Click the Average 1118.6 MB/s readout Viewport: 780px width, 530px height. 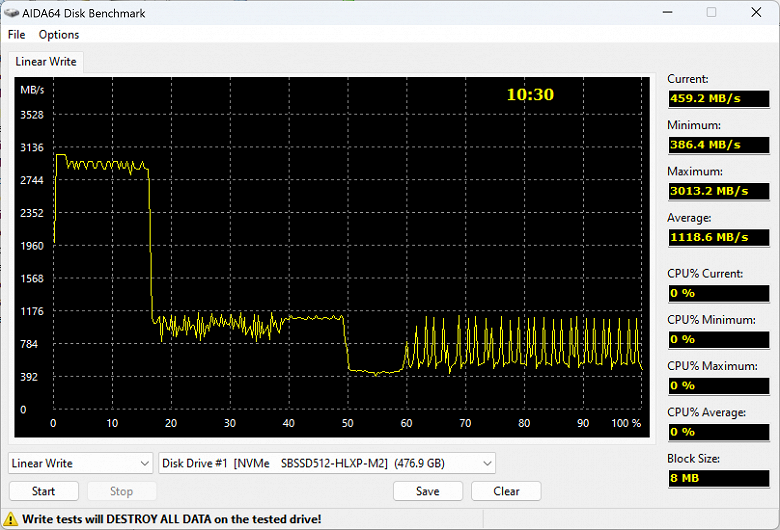coord(719,237)
